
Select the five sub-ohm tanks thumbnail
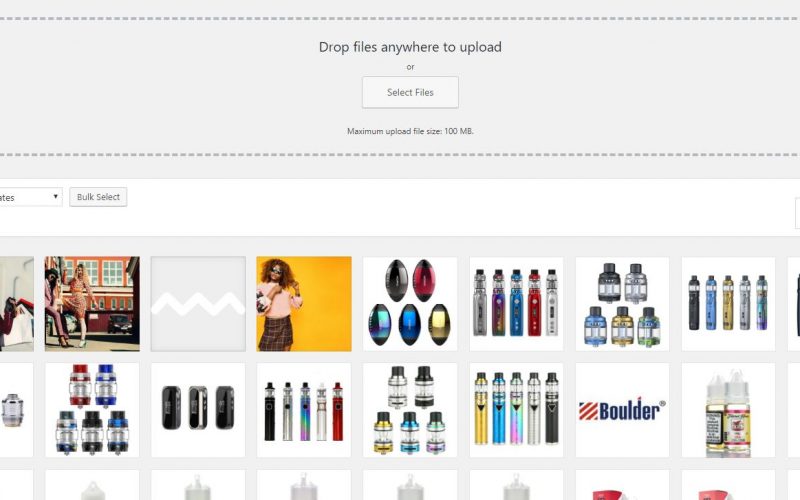pyautogui.click(x=410, y=410)
